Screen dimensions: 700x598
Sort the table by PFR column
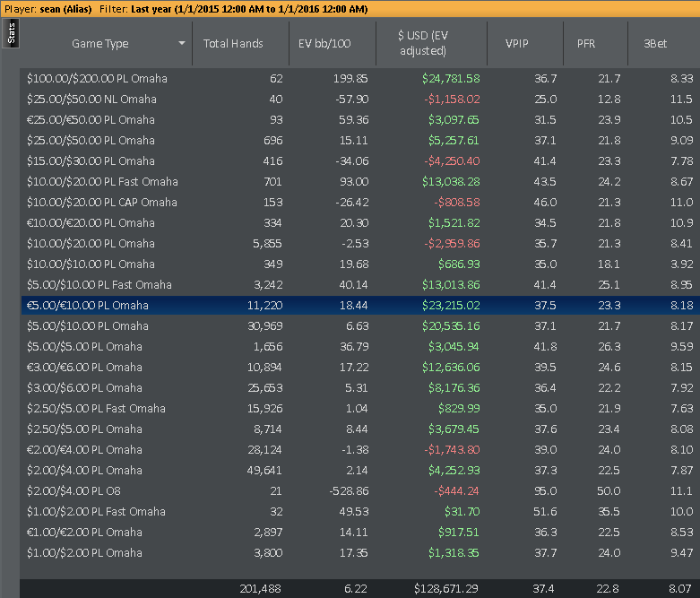click(x=586, y=43)
